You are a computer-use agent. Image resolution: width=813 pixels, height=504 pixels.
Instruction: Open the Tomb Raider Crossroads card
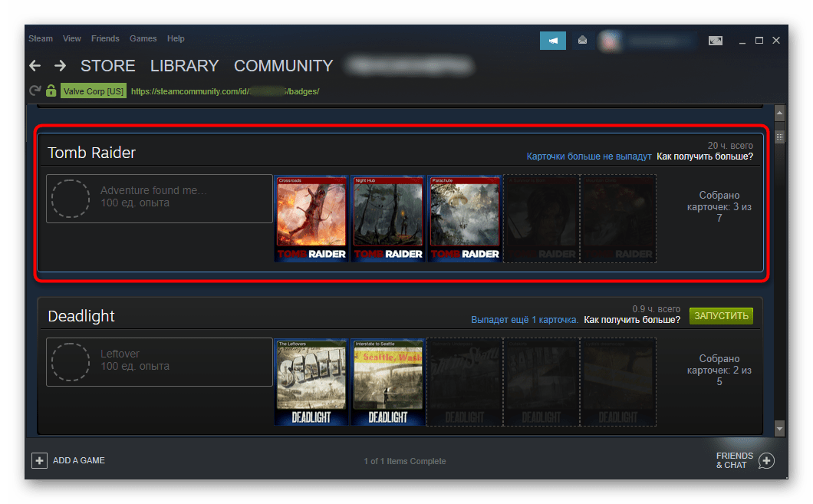coord(311,219)
